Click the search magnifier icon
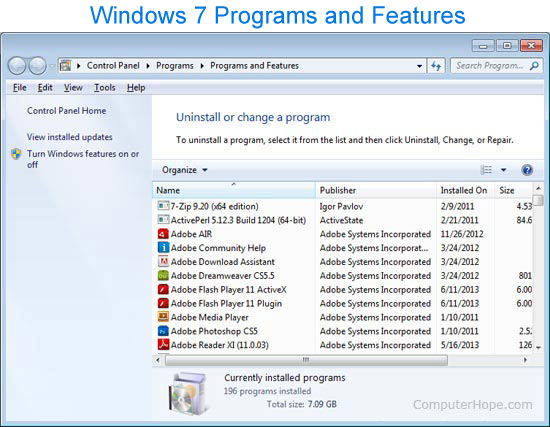 point(534,66)
